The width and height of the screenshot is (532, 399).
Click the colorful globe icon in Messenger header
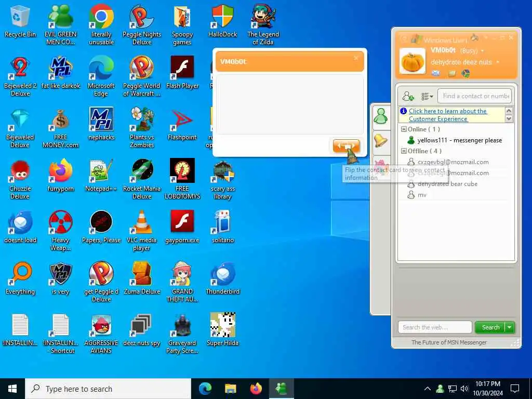tap(466, 73)
